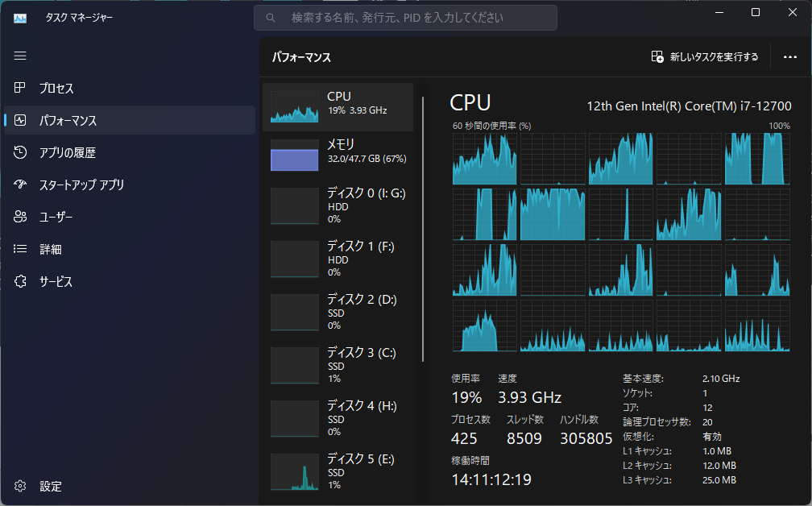Select the CPU resource entry
The image size is (812, 506).
tap(338, 106)
